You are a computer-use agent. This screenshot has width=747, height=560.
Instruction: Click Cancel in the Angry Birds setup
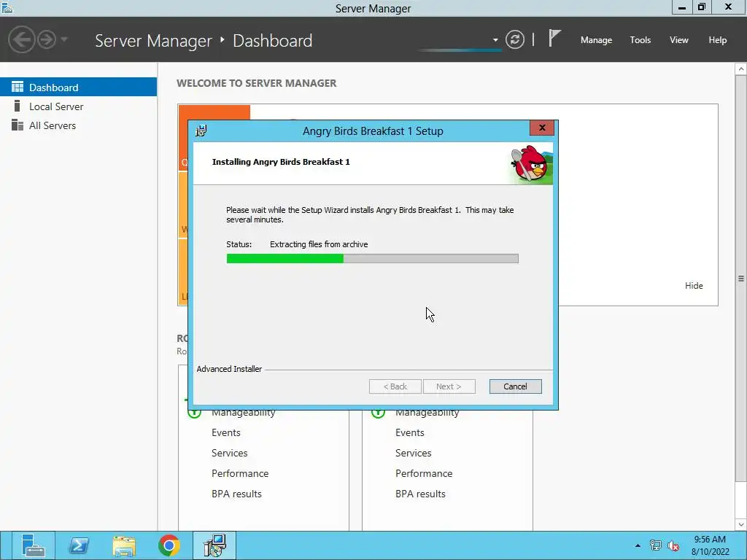(x=515, y=386)
